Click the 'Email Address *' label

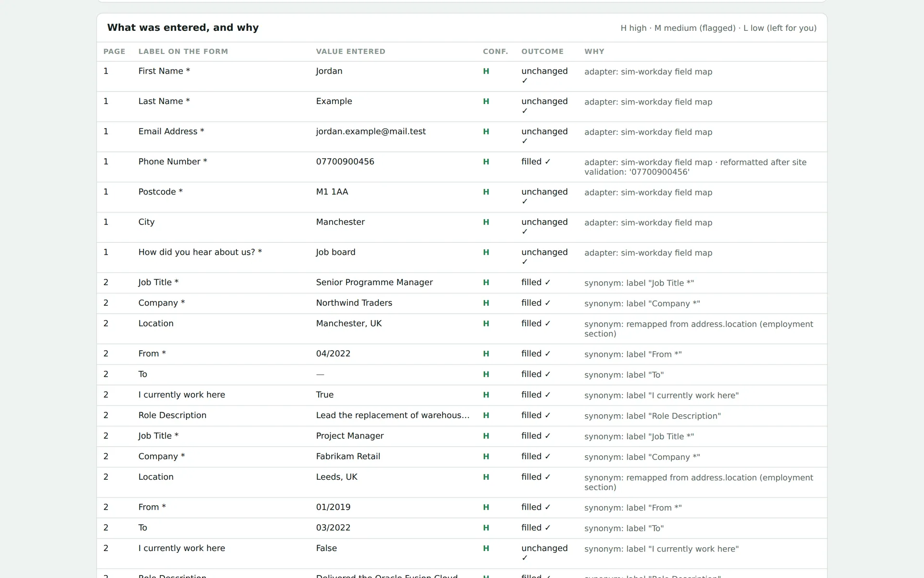(x=171, y=131)
